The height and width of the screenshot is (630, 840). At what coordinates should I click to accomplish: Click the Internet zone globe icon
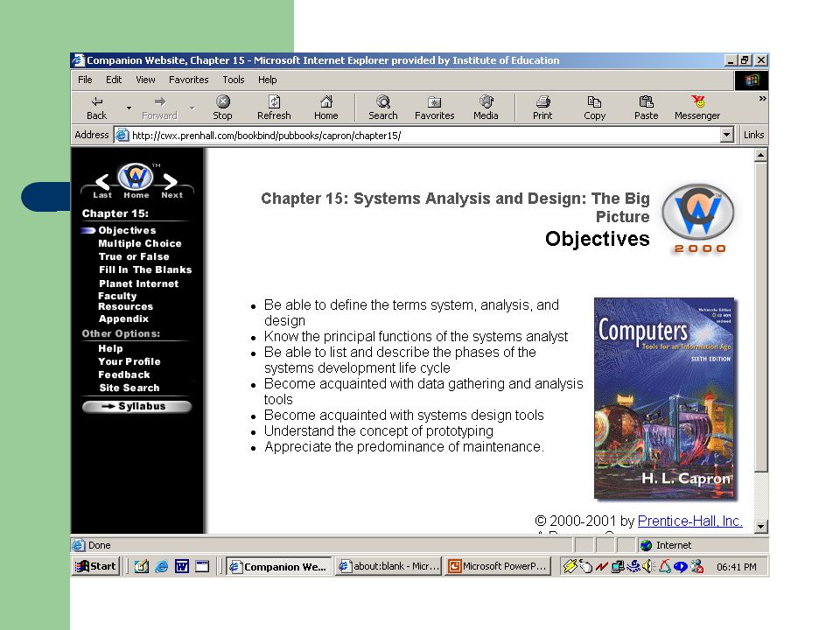click(647, 545)
